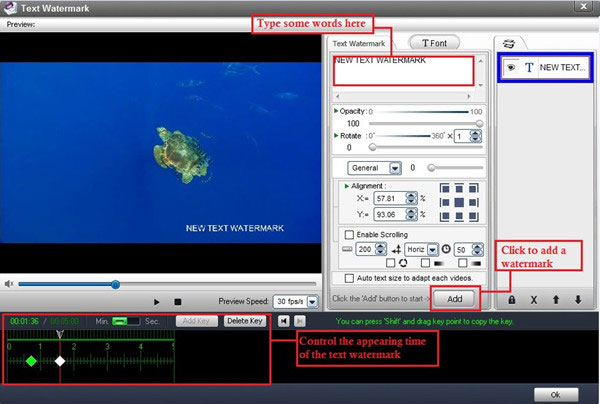The image size is (600, 404).
Task: Toggle the Min/Sec timeline unit switch
Action: [126, 321]
